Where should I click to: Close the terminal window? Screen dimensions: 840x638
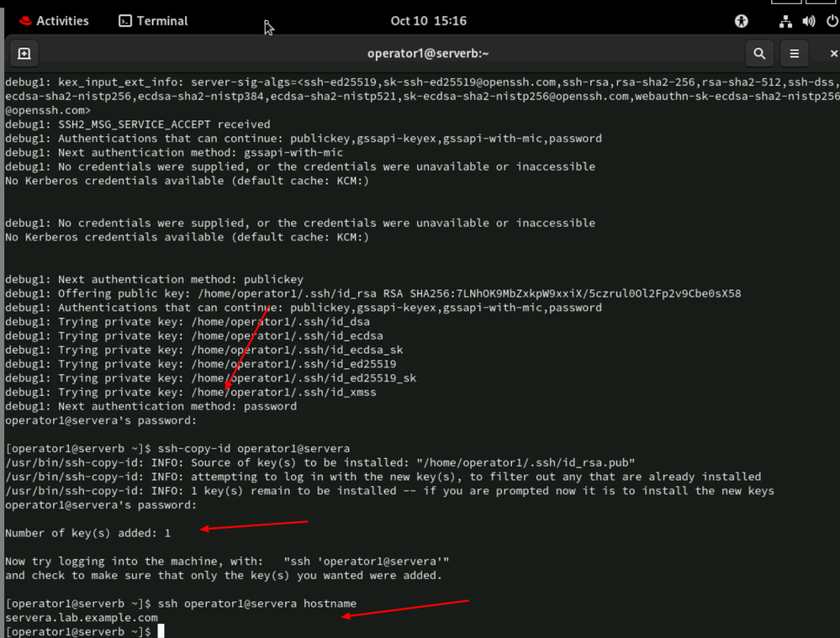click(833, 54)
